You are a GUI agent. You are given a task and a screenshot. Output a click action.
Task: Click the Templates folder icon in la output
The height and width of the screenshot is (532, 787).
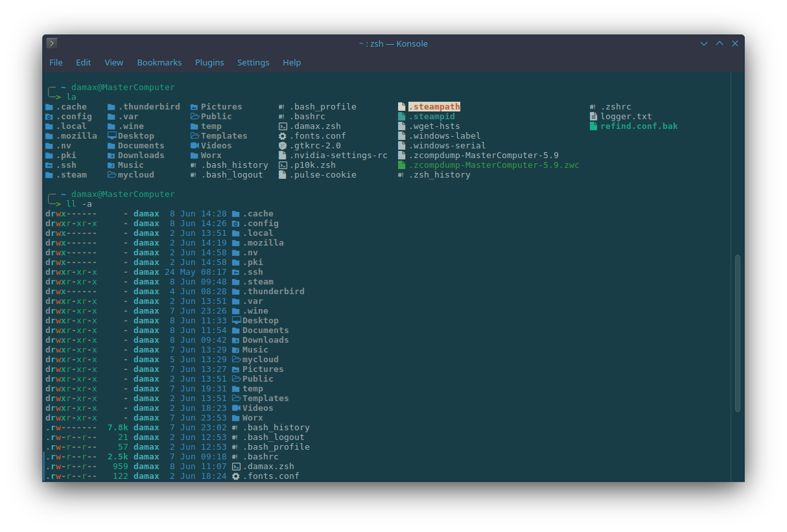pos(194,136)
